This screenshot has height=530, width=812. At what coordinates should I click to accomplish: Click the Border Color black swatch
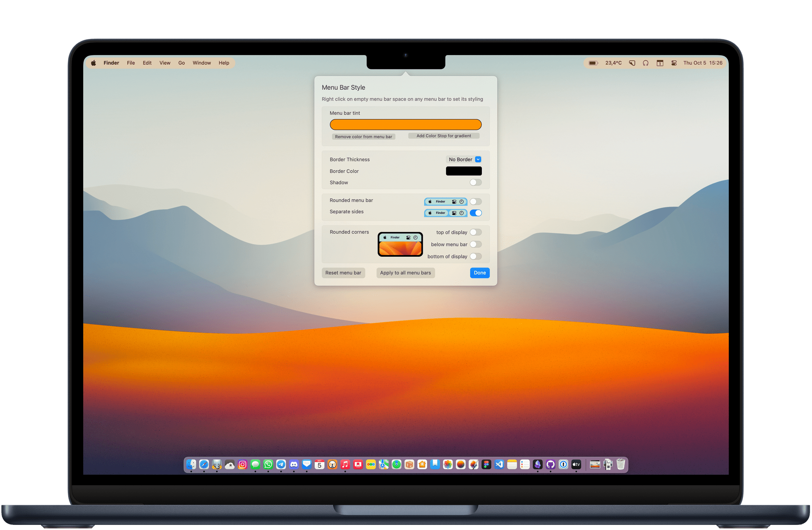[x=465, y=171]
